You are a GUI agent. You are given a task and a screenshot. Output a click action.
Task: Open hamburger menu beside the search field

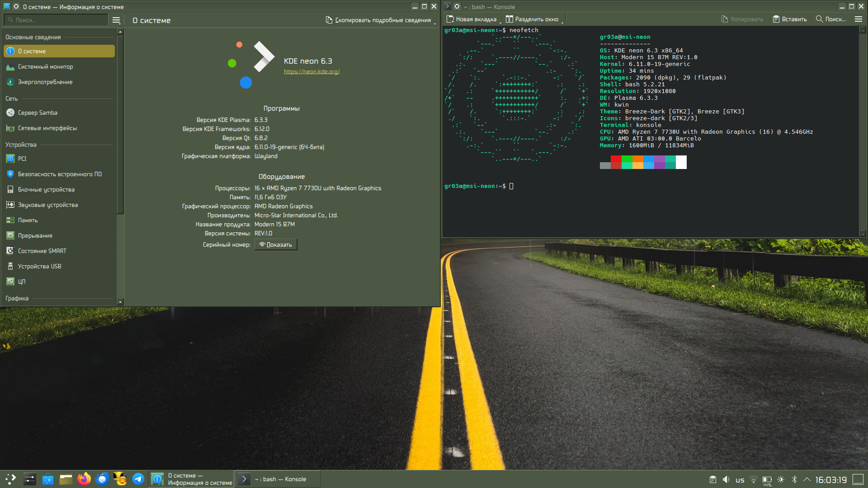coord(116,20)
